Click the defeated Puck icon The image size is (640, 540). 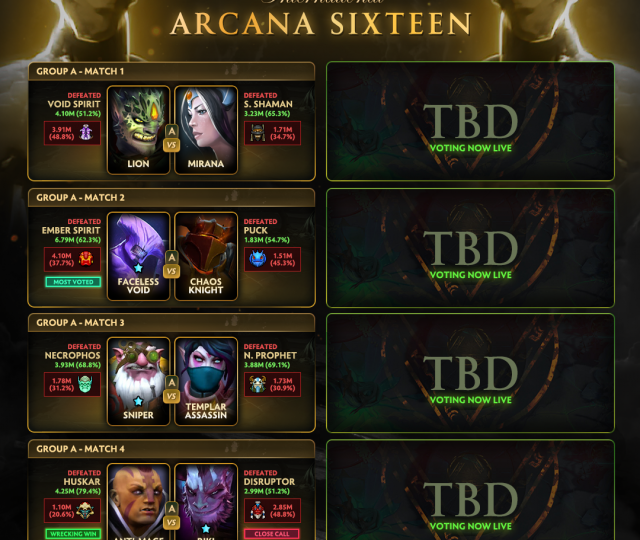point(258,259)
